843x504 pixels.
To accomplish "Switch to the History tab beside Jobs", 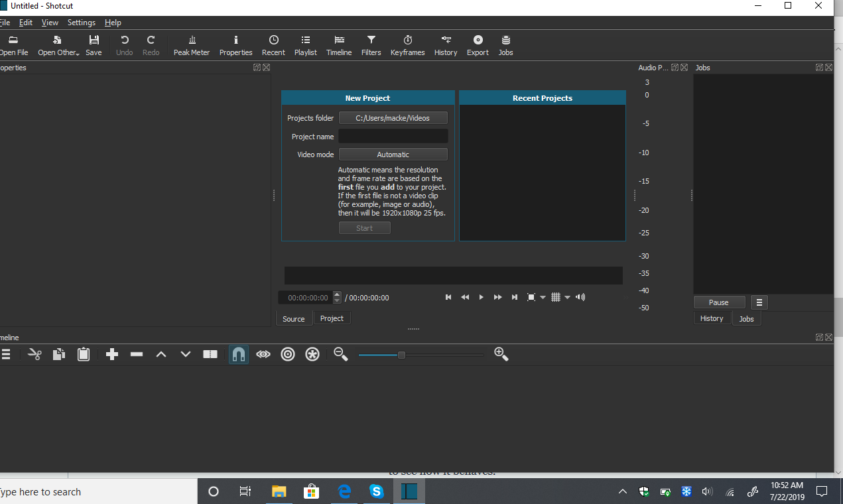I will click(712, 318).
